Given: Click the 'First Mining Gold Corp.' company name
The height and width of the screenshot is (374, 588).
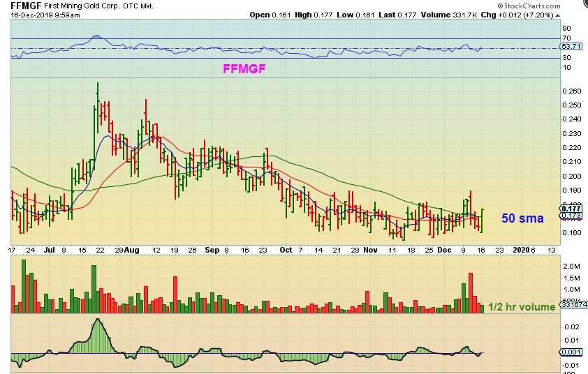Looking at the screenshot, I should [x=82, y=6].
